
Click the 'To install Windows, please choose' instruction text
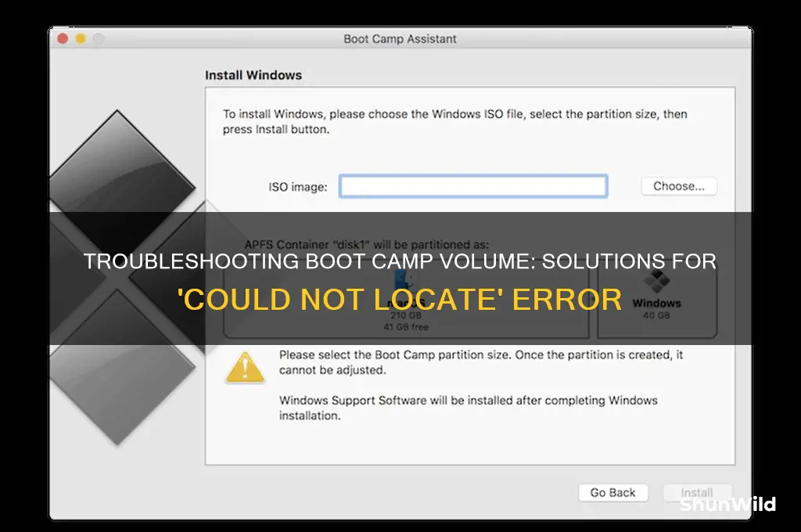point(454,121)
